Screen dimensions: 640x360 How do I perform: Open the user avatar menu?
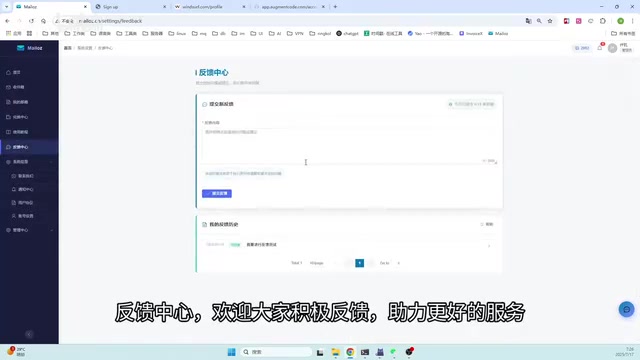612,48
